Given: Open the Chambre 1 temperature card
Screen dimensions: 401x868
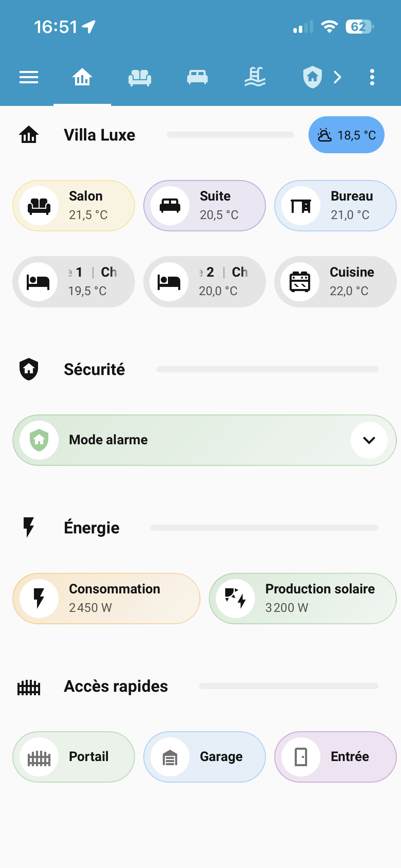Looking at the screenshot, I should click(74, 282).
